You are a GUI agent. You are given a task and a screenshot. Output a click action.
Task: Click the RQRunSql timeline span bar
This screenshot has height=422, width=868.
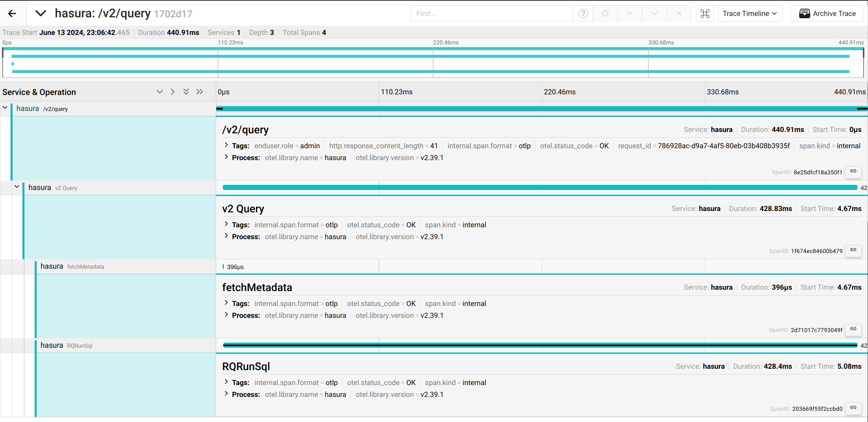tap(540, 345)
